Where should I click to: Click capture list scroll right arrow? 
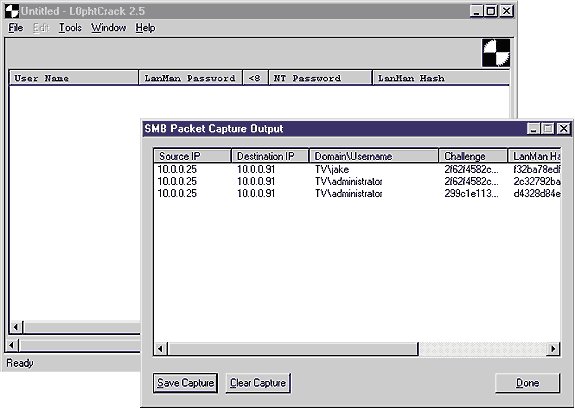553,349
